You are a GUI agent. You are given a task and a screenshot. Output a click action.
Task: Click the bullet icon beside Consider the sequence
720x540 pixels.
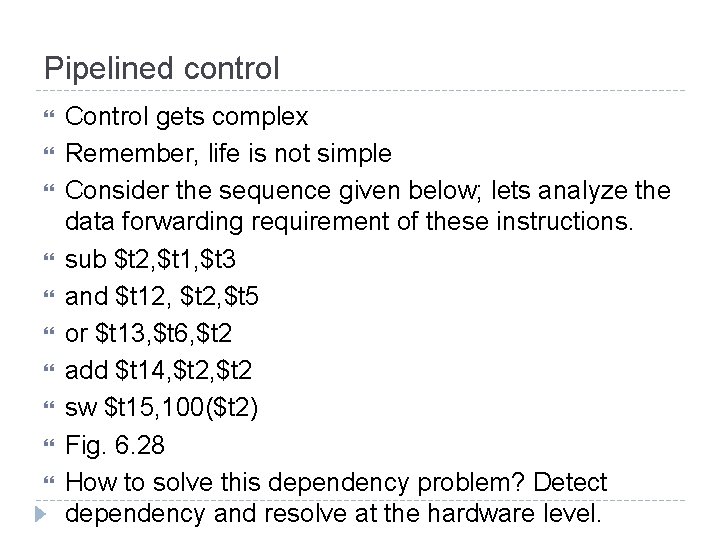tap(49, 188)
